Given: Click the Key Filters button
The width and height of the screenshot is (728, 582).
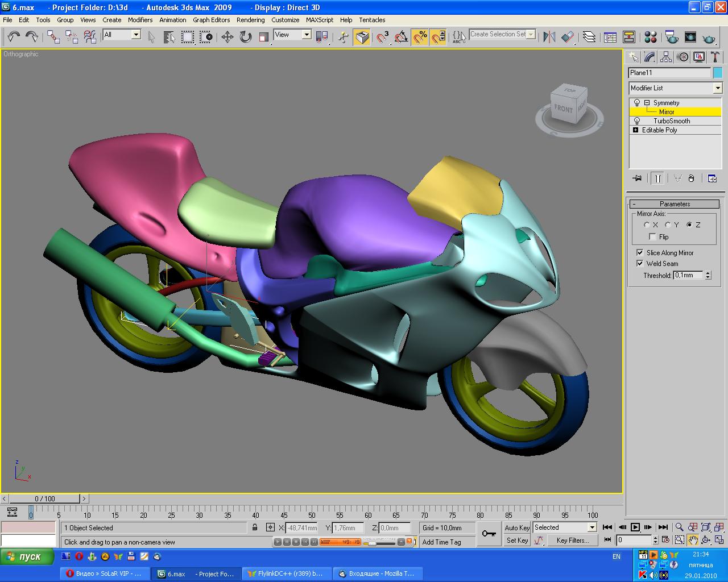Looking at the screenshot, I should coord(572,541).
